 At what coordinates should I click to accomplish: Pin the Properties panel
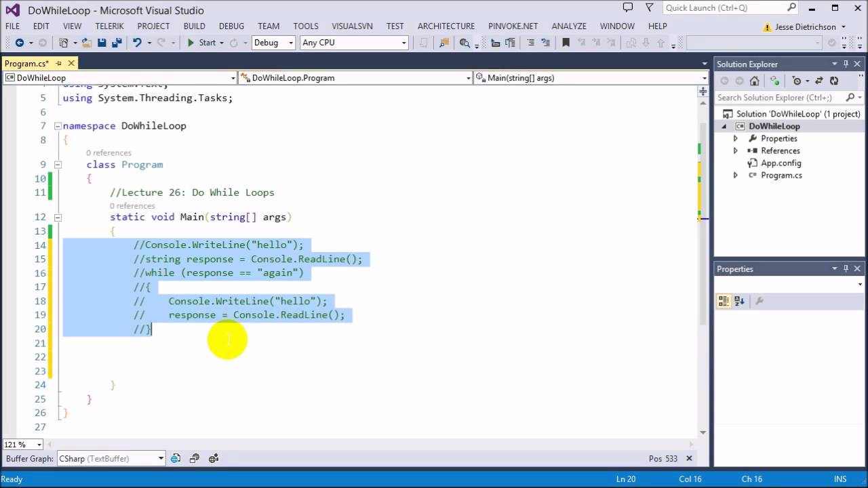click(x=846, y=268)
